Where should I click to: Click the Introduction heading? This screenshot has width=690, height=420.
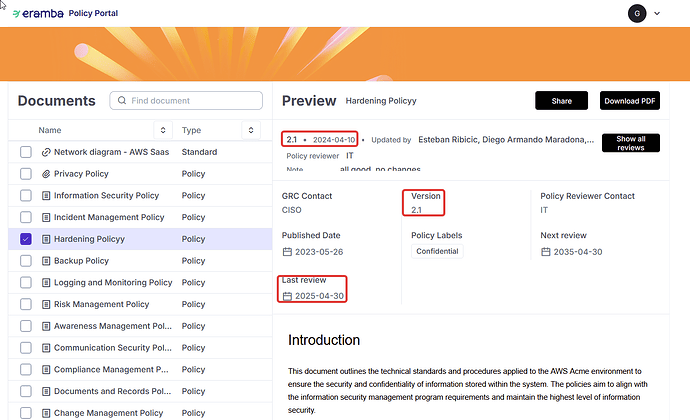tap(324, 340)
